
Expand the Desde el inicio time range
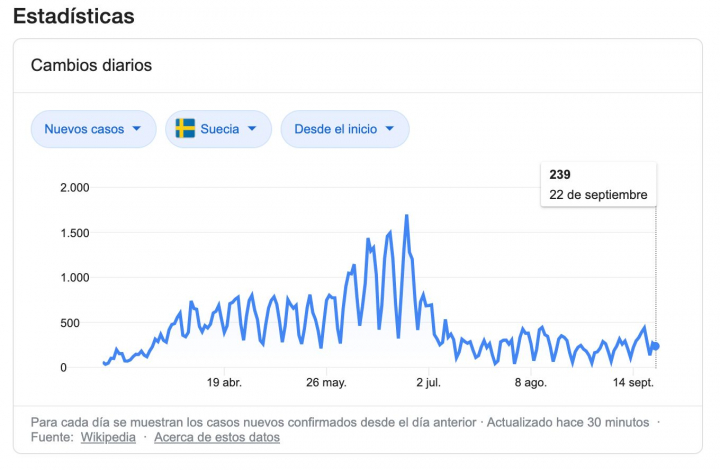(344, 129)
